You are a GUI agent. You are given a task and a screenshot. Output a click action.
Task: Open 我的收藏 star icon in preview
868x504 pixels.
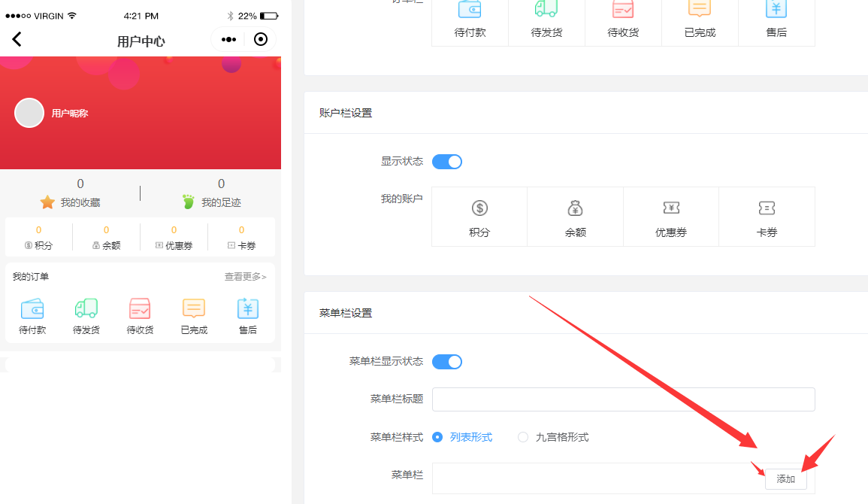[47, 202]
